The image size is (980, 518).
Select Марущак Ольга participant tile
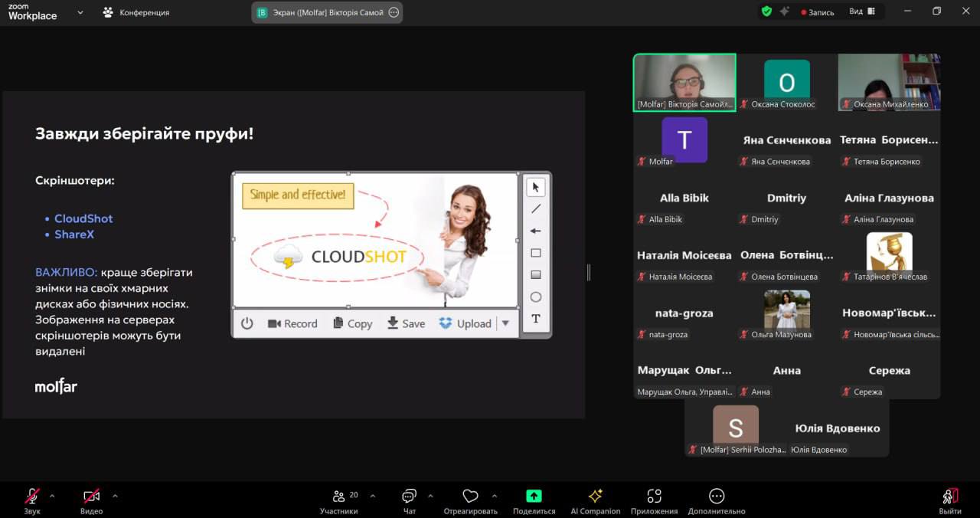[x=684, y=370]
